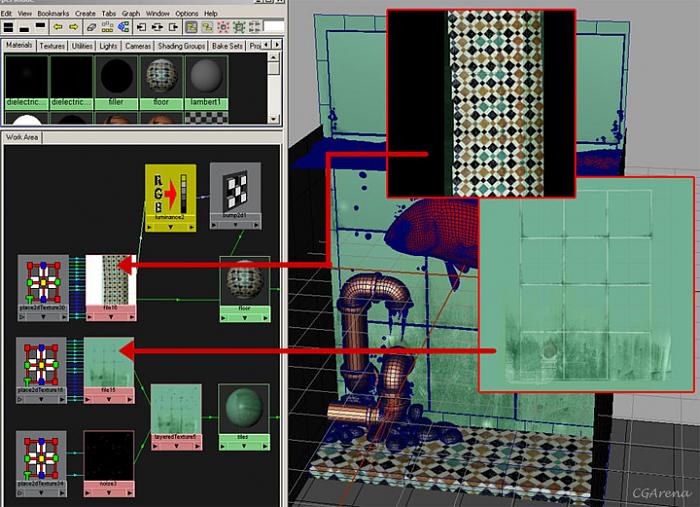This screenshot has width=700, height=507.
Task: Switch to the Utilities tab
Action: [82, 46]
